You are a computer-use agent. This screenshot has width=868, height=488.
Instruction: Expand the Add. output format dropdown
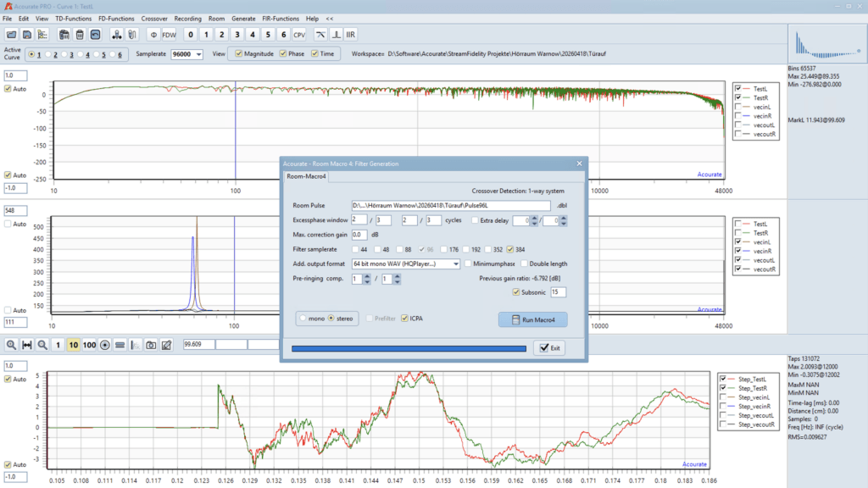(456, 263)
